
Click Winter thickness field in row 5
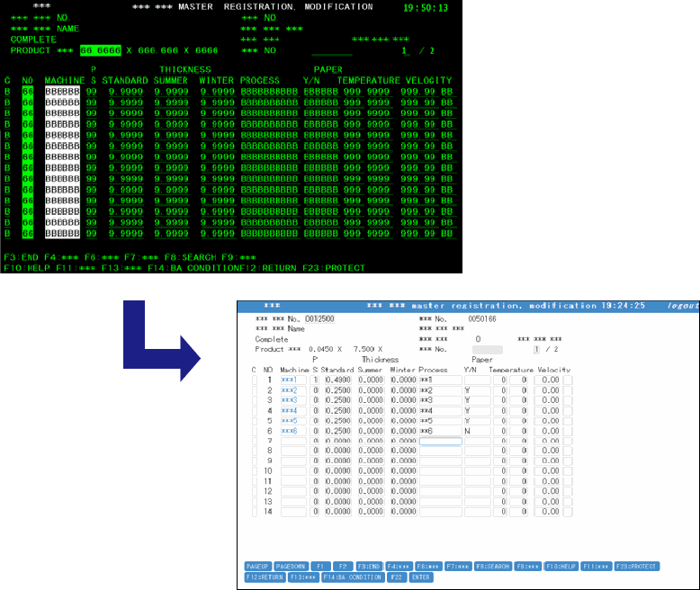(x=404, y=421)
